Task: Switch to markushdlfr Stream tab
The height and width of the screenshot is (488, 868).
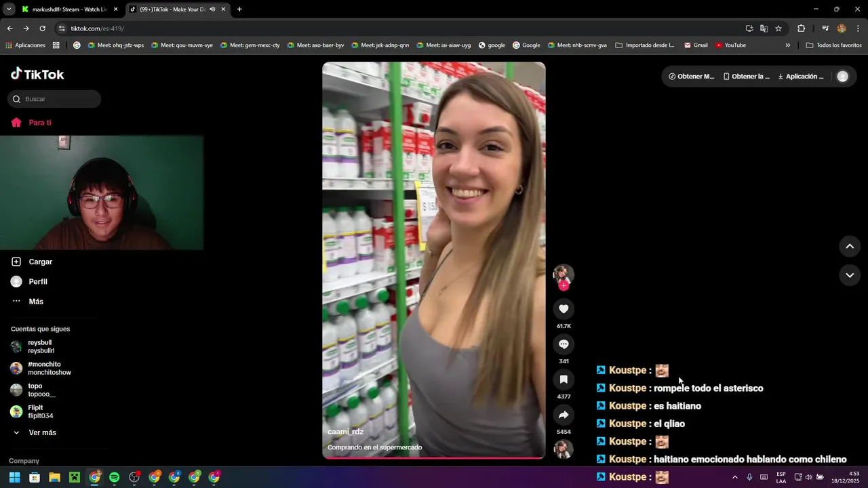Action: pos(70,9)
